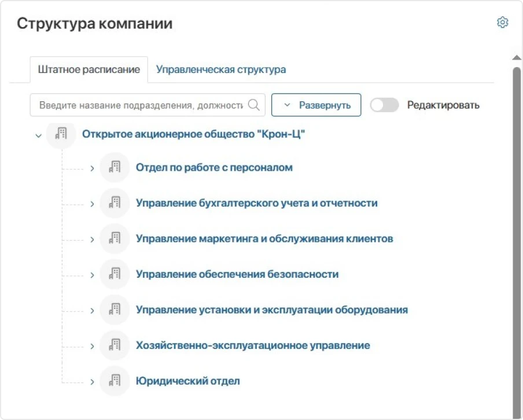The width and height of the screenshot is (523, 420).
Task: Select the Штатное расписание tab
Action: [x=89, y=69]
